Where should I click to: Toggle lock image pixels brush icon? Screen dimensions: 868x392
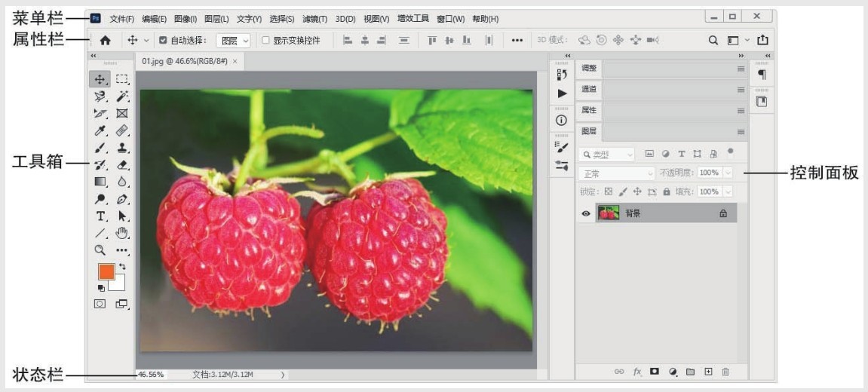coord(623,191)
